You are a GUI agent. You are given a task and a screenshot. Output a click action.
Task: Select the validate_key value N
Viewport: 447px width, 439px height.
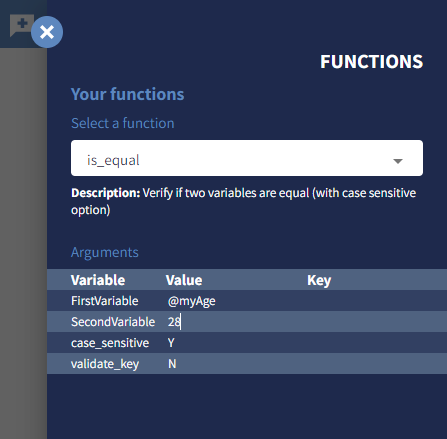(x=172, y=364)
